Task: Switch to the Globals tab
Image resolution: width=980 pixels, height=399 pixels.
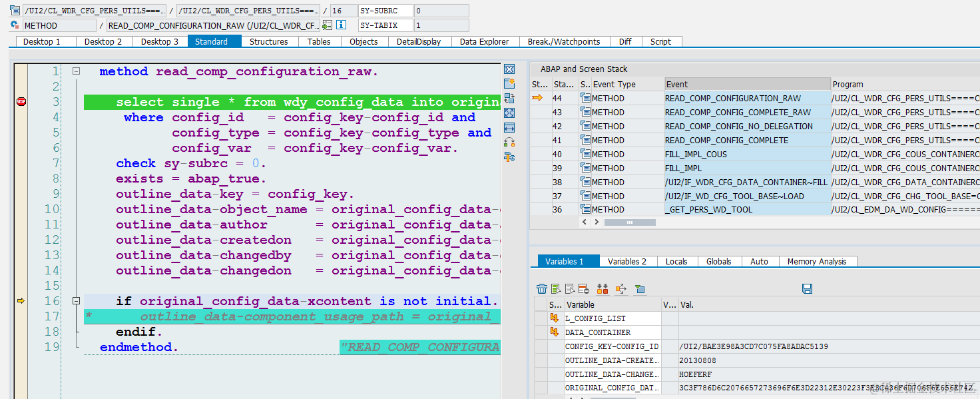Action: click(x=719, y=261)
